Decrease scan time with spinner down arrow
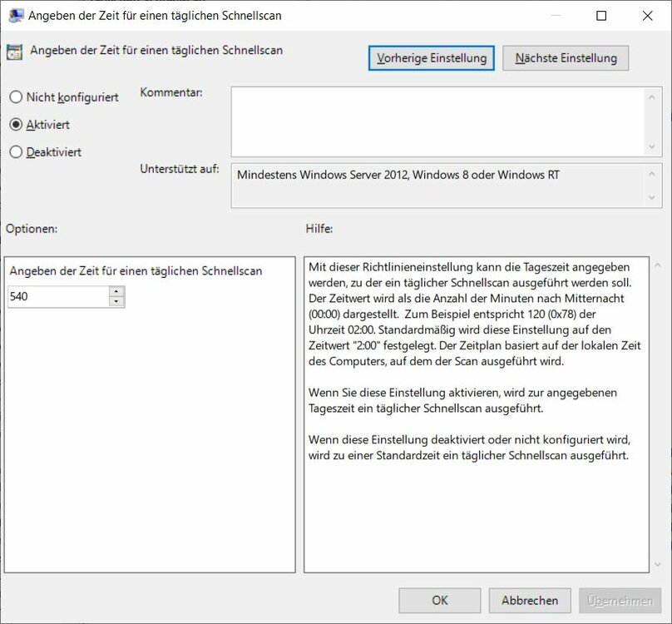Screen dimensions: 672x624 [x=116, y=301]
